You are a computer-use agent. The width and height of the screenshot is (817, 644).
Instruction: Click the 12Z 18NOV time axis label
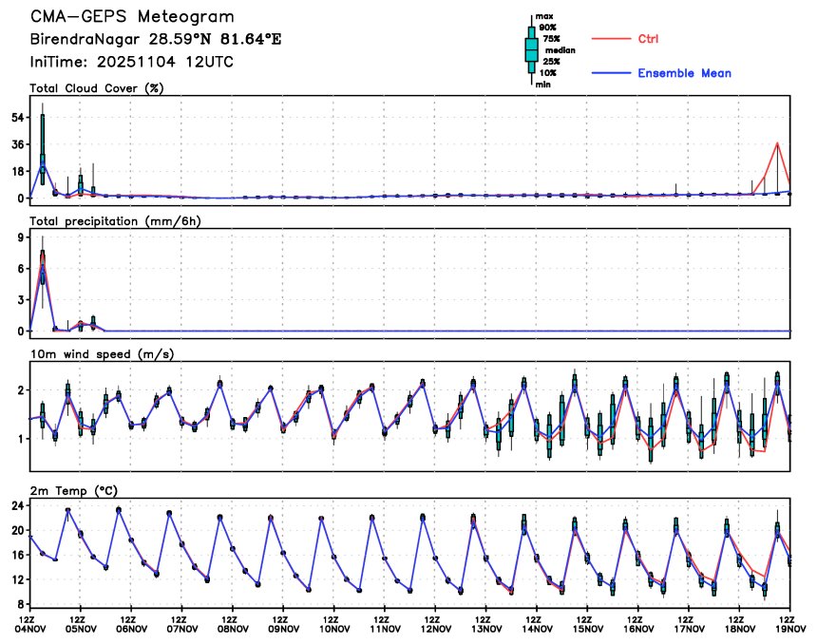point(739,624)
